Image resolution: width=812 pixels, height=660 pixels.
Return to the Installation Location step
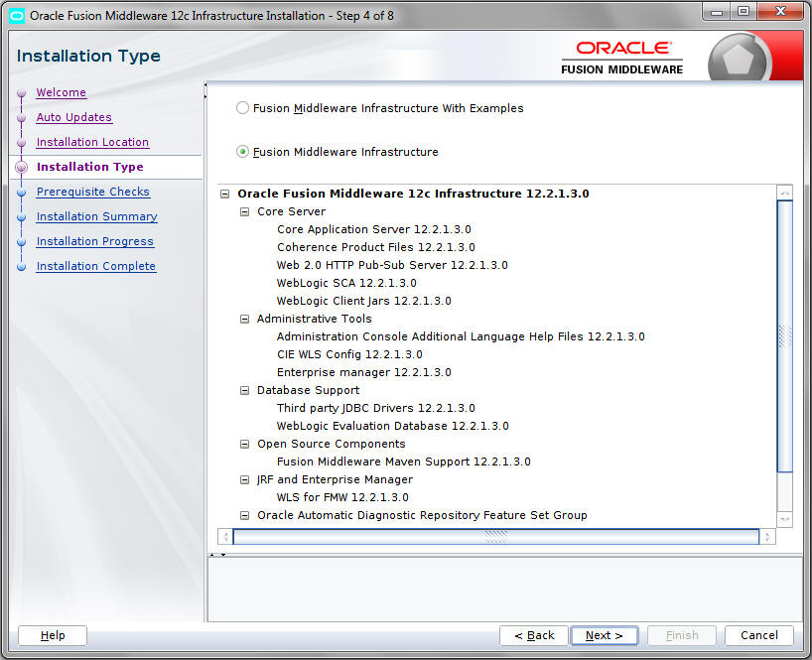coord(92,142)
